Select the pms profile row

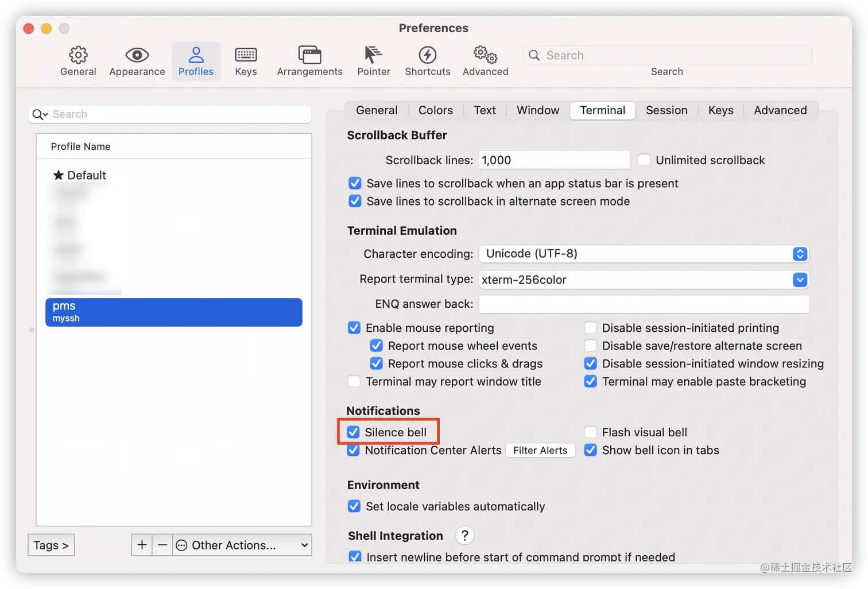(174, 312)
